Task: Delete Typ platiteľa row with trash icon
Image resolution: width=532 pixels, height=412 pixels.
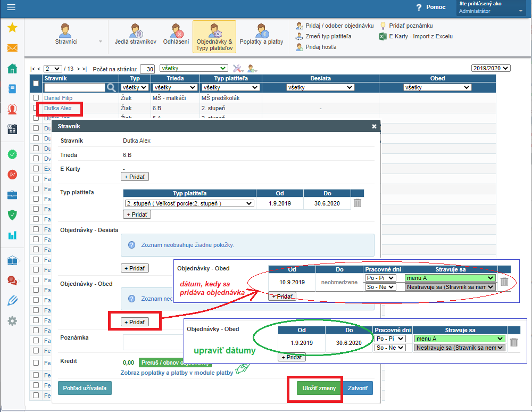Action: (358, 203)
